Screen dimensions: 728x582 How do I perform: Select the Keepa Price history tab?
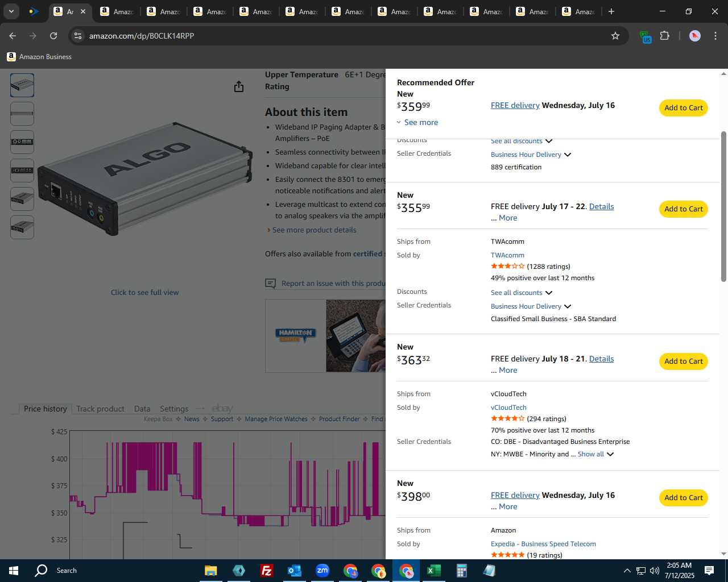click(x=45, y=409)
